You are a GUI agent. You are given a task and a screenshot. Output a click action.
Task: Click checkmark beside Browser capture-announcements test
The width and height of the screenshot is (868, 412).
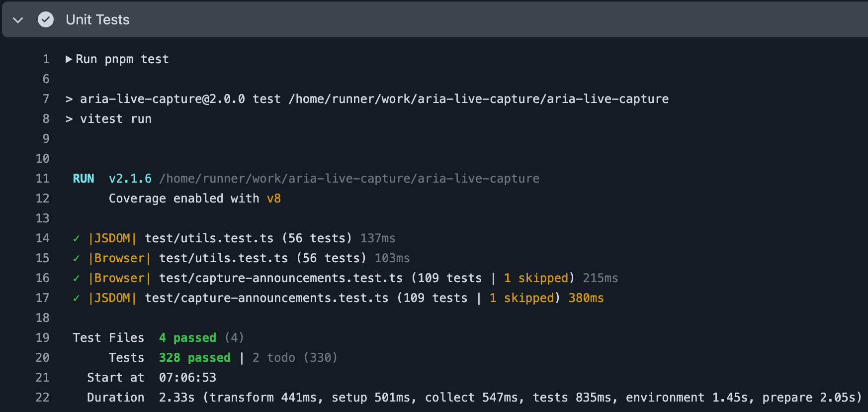tap(76, 279)
